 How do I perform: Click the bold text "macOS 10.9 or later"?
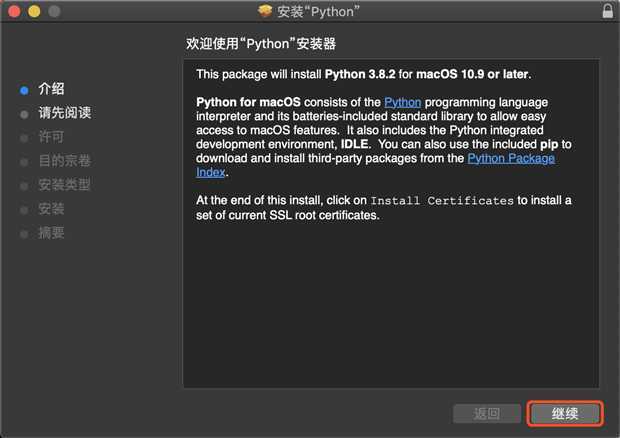point(472,74)
